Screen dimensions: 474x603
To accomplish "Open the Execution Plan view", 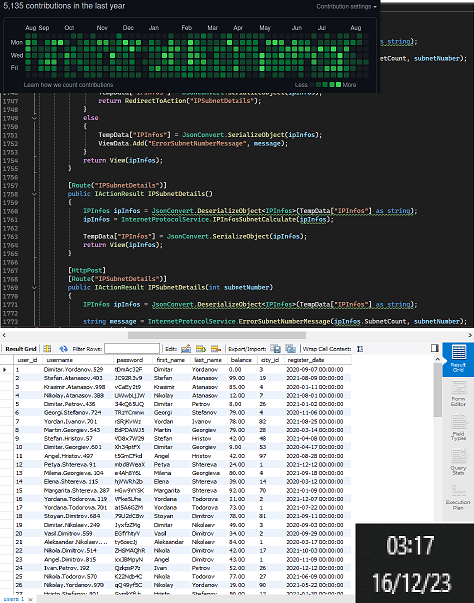I will [458, 496].
